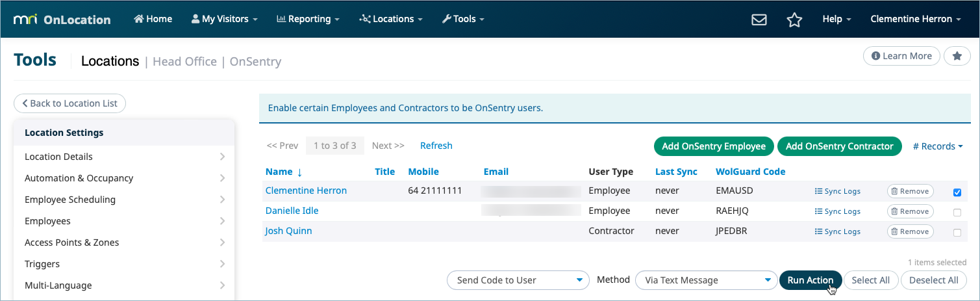This screenshot has height=301, width=980.
Task: Sort table by Name column
Action: (284, 172)
